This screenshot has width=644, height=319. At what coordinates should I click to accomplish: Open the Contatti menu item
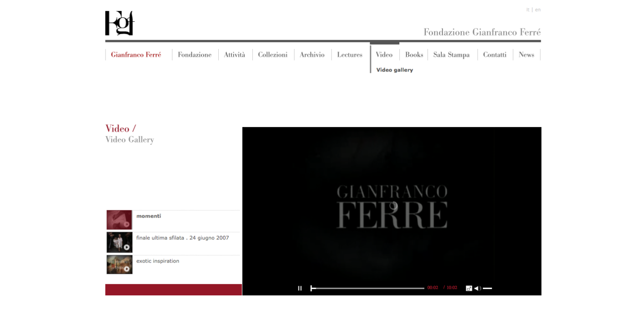click(x=495, y=55)
